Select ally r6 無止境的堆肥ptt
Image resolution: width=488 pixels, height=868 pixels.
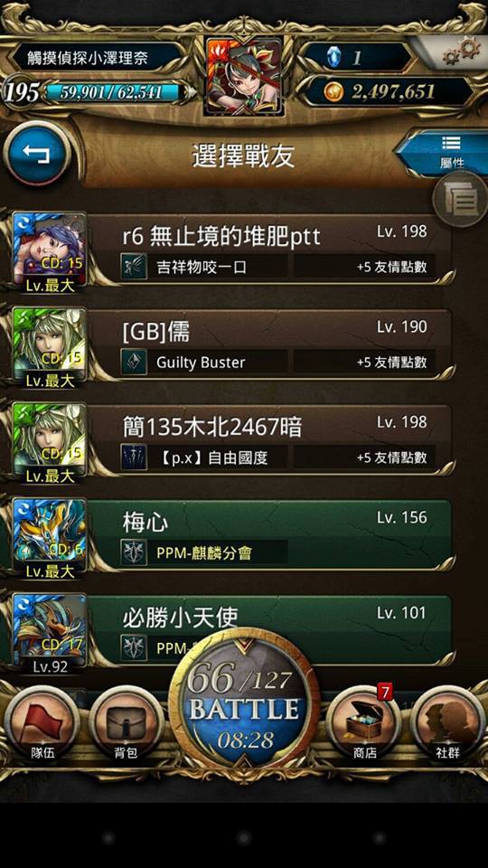232,250
